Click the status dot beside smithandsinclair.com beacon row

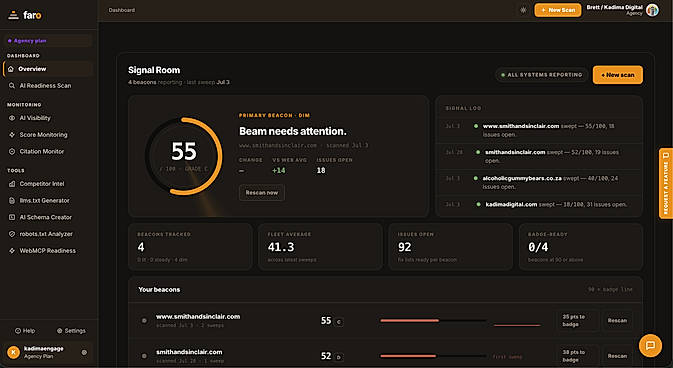(x=144, y=356)
